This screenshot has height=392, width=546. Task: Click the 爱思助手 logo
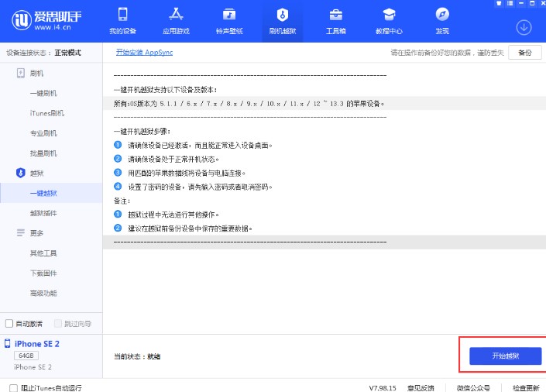(x=46, y=20)
